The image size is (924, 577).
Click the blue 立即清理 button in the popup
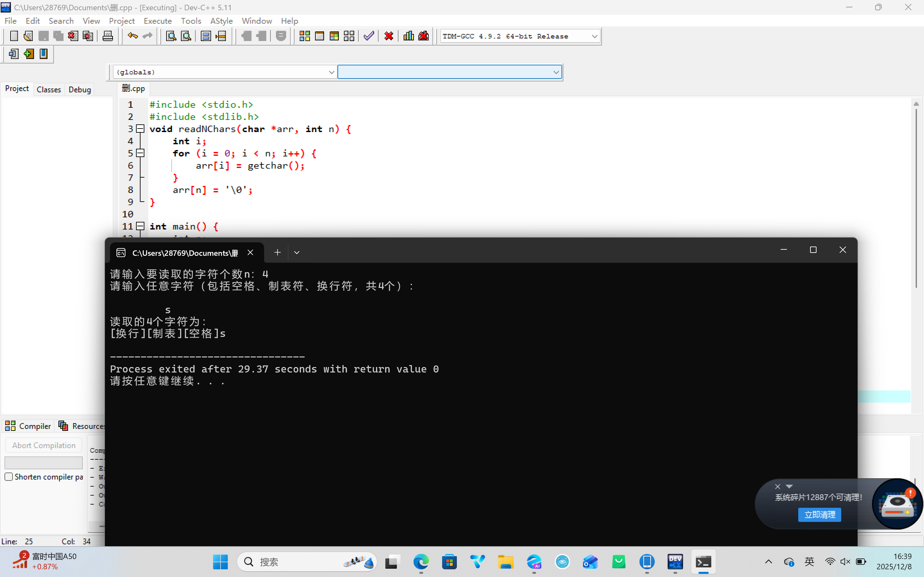coord(819,514)
